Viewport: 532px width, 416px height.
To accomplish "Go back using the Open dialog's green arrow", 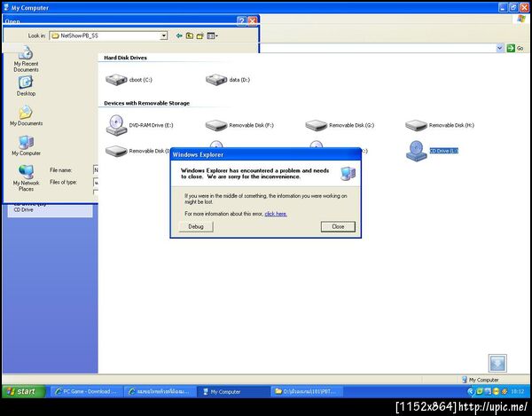I will click(179, 35).
